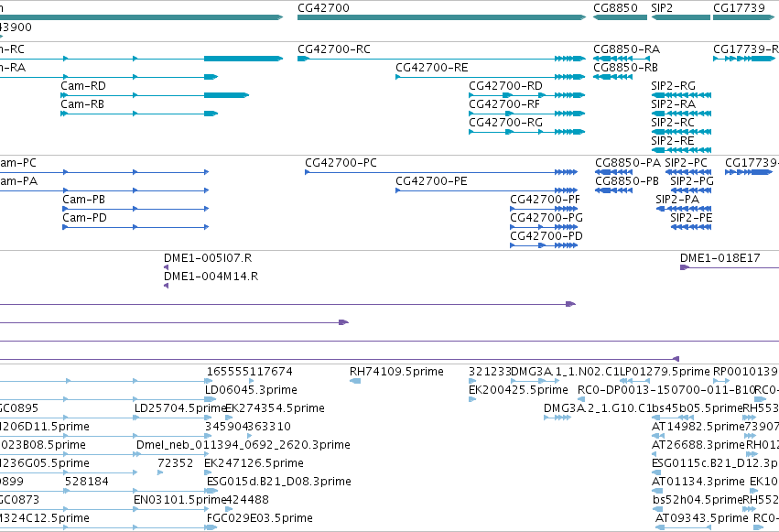
Task: Click the CG42700-PE protein label
Action: pos(431,181)
